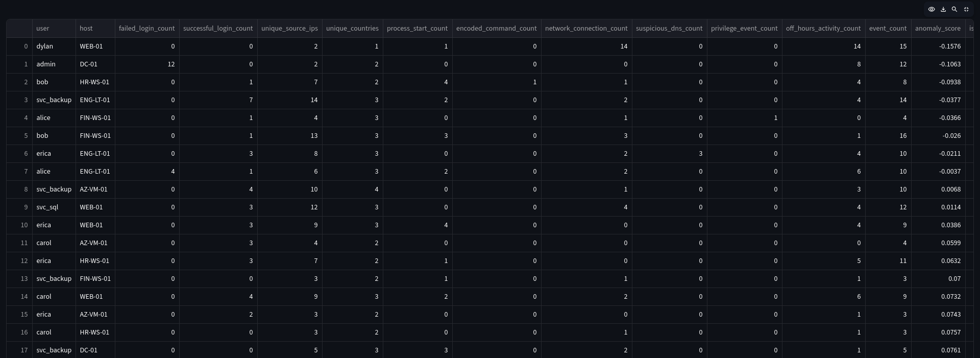Click the anomaly score 0.0632
The width and height of the screenshot is (980, 358).
tap(938, 261)
